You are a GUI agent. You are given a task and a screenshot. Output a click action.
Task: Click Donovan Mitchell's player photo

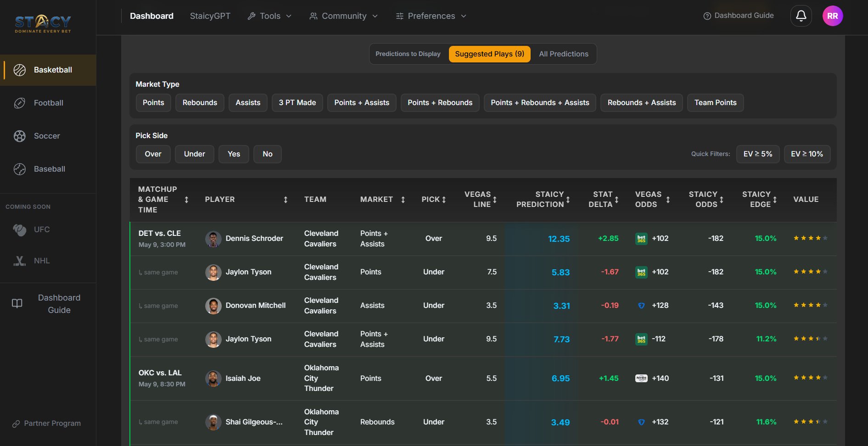pos(213,306)
